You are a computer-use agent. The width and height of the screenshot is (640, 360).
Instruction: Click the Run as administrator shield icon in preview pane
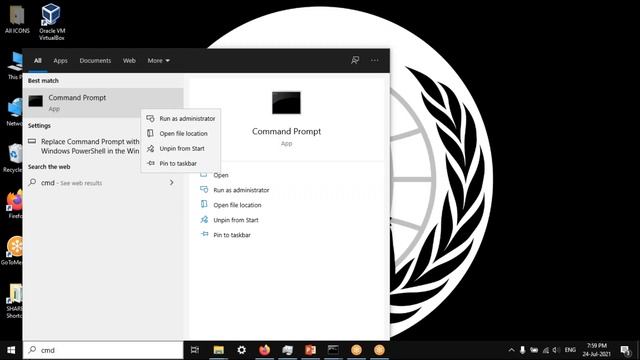[204, 189]
